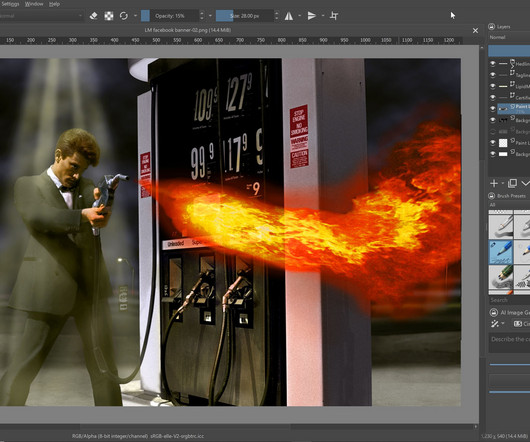
Task: Click the selected Paint Layer thumbnail
Action: point(503,108)
